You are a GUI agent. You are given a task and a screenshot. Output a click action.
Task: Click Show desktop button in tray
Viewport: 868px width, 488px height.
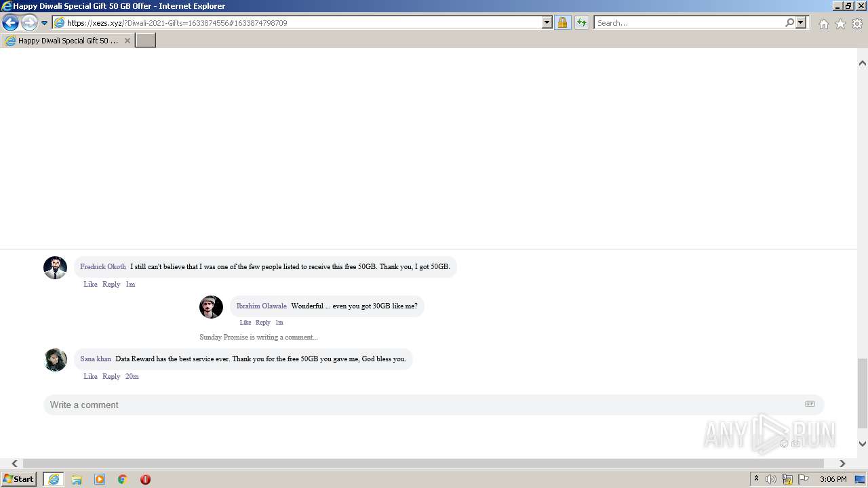point(860,479)
